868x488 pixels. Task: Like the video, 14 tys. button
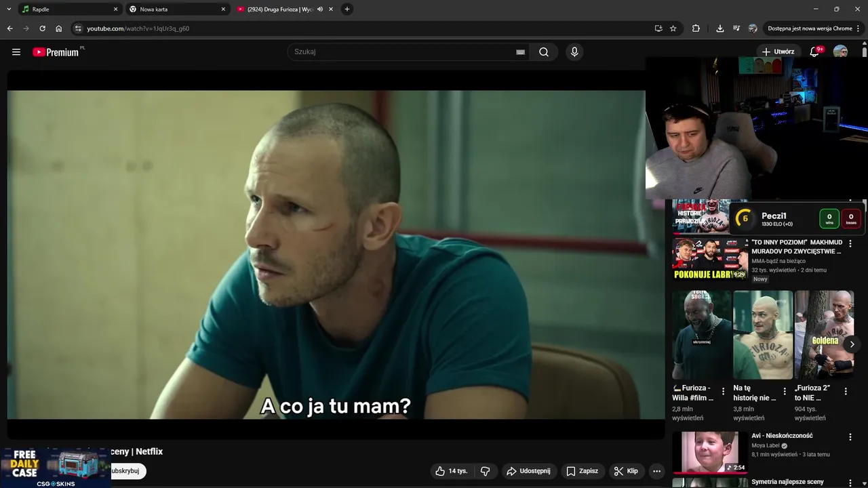click(452, 471)
